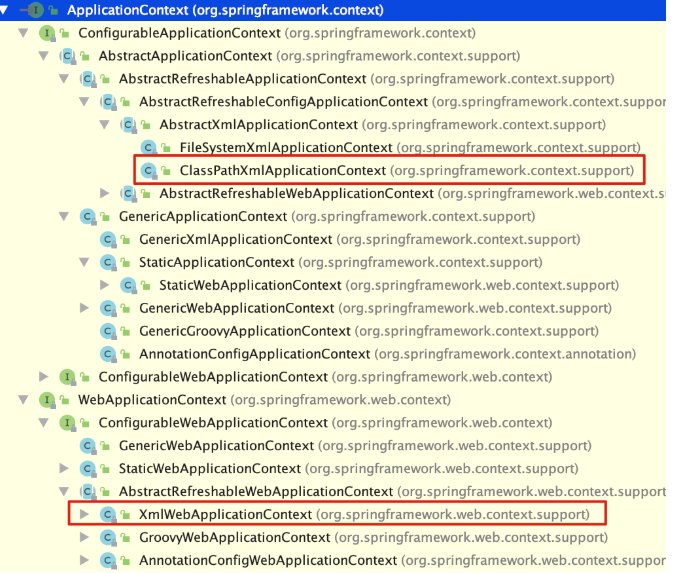Click the ClassPathXmlApplicationContext class icon
Image resolution: width=696 pixels, height=573 pixels.
[x=149, y=170]
